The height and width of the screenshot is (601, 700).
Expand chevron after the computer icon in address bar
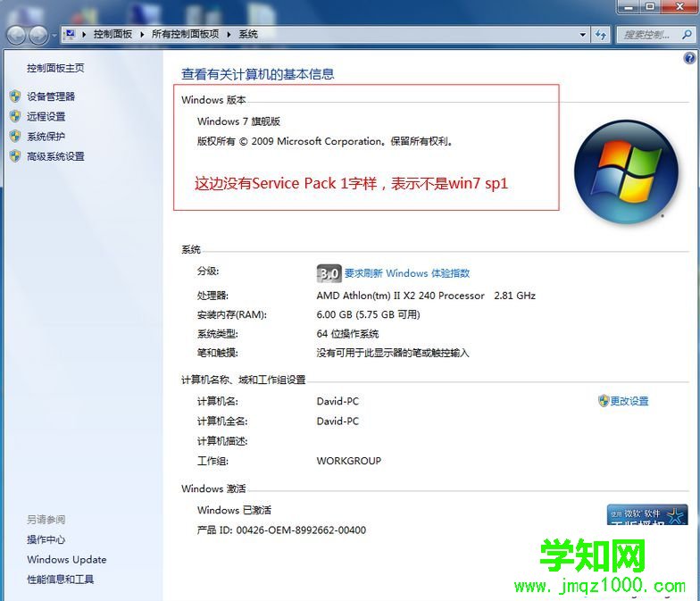coord(84,34)
